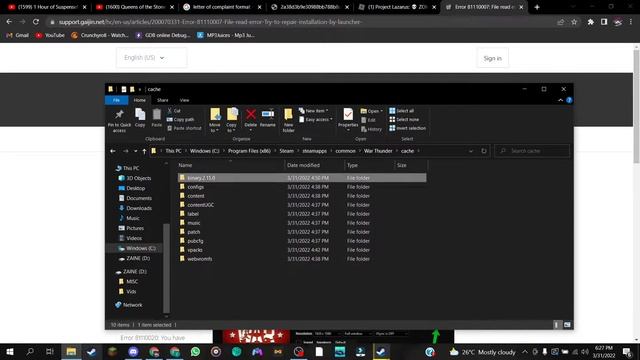Open recent locations dropdown arrow

(x=136, y=151)
